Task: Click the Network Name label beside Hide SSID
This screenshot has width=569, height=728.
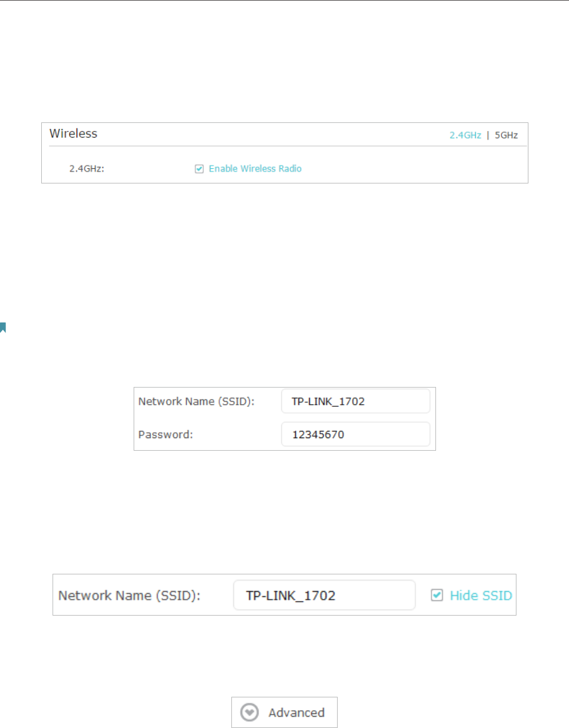Action: (129, 596)
